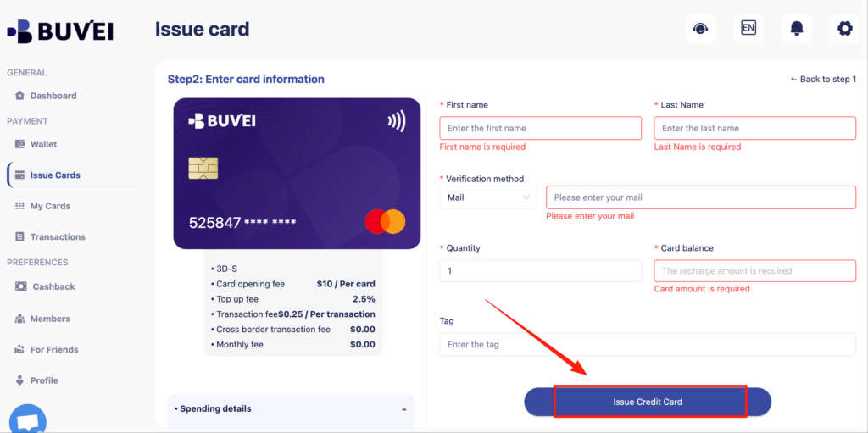This screenshot has height=433, width=868.
Task: Open the live chat bubble icon
Action: tap(28, 421)
